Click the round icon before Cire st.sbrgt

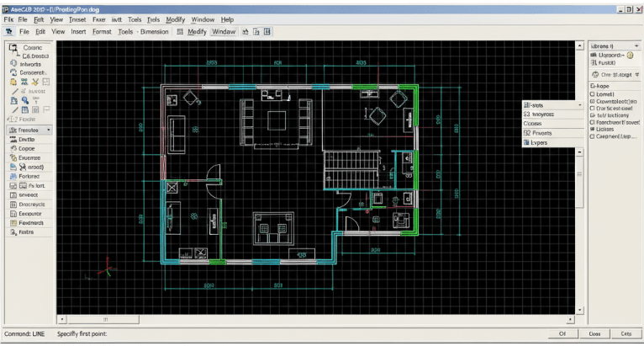pyautogui.click(x=595, y=74)
